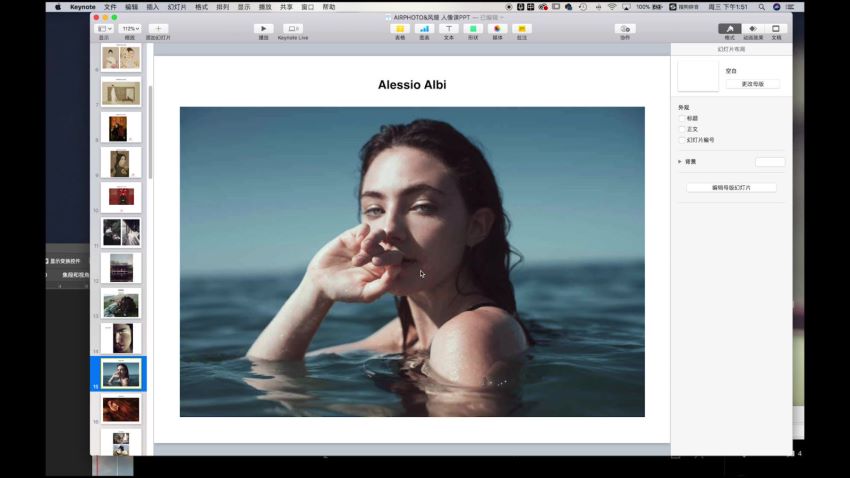Image resolution: width=850 pixels, height=478 pixels.
Task: Click the Play slideshow button in toolbar
Action: pos(263,29)
